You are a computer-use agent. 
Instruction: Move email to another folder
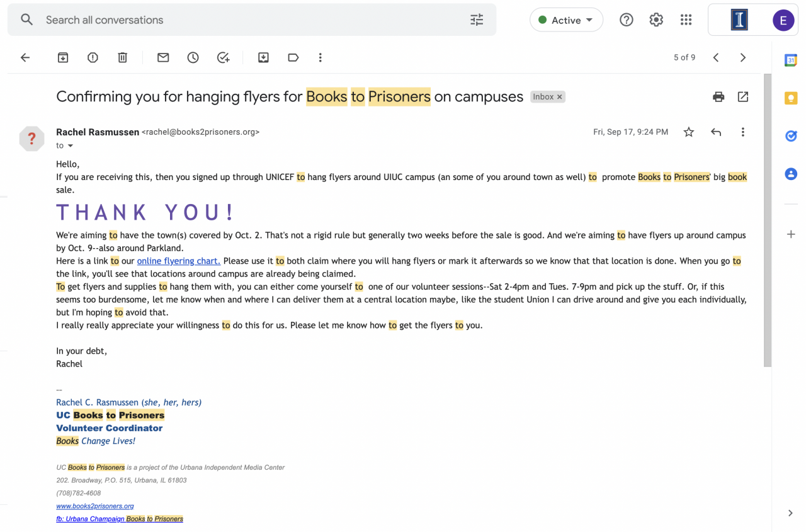point(264,58)
